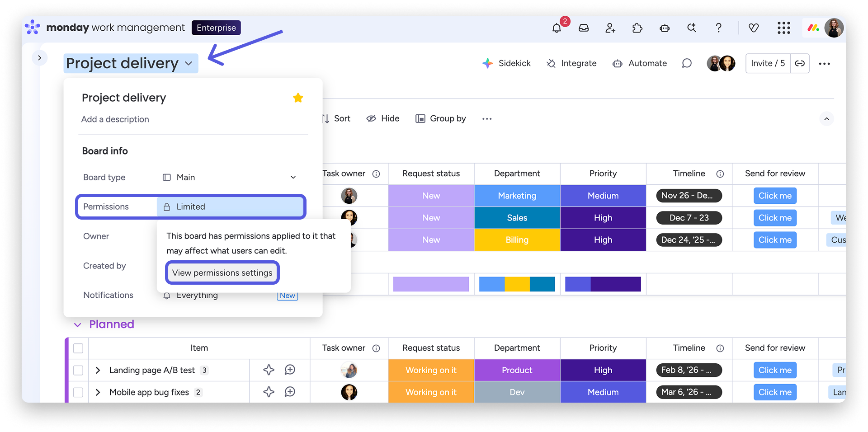
Task: Click the monday work management logo
Action: [104, 28]
